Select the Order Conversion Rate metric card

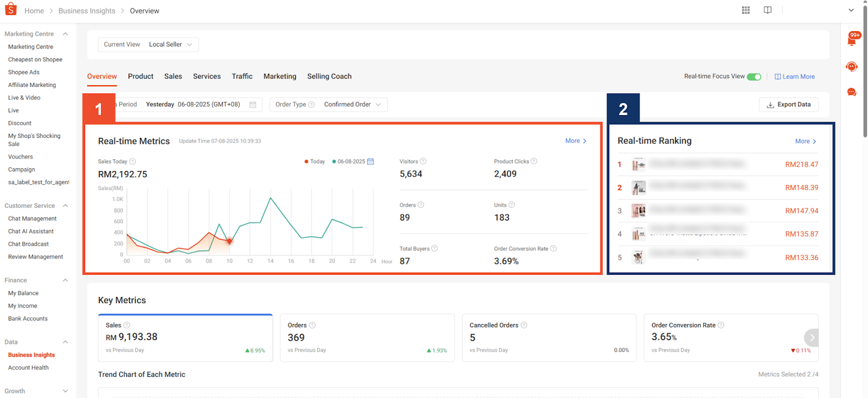click(x=731, y=338)
